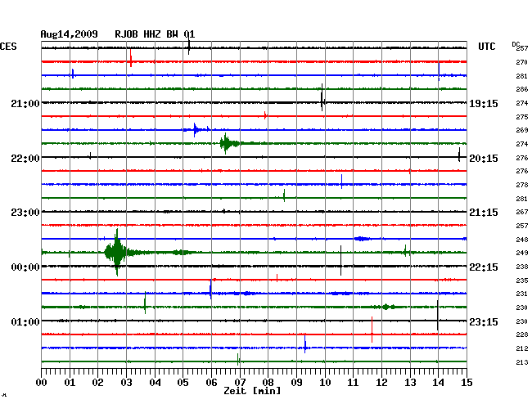
Task: Select the 21:15 UTC time label
Action: [x=484, y=213]
